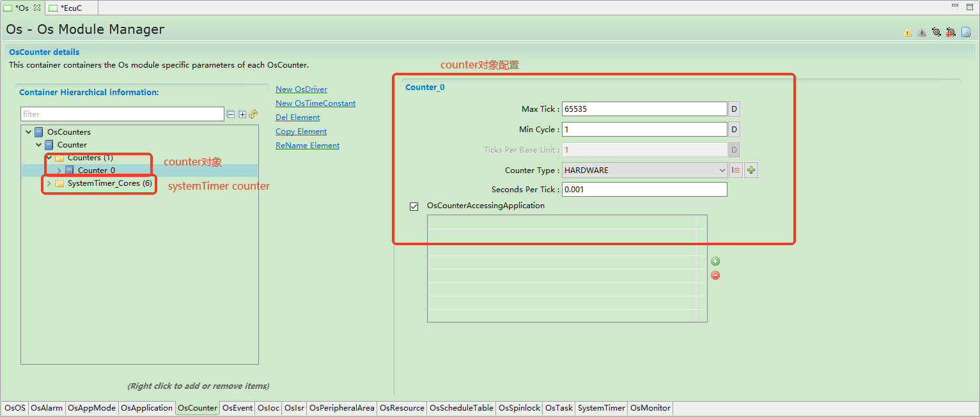Click the New OsDriver link

point(301,89)
